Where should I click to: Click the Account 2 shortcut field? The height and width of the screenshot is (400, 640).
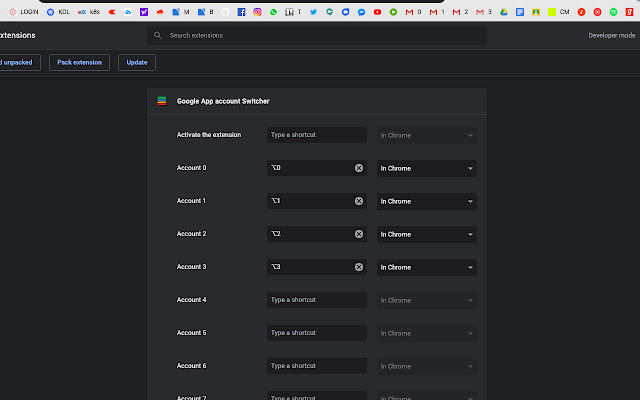pos(317,234)
